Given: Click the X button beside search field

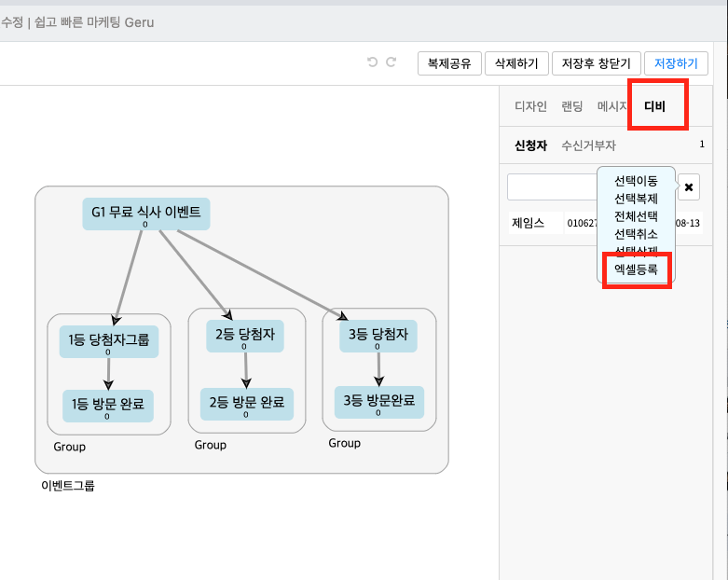Looking at the screenshot, I should [689, 187].
